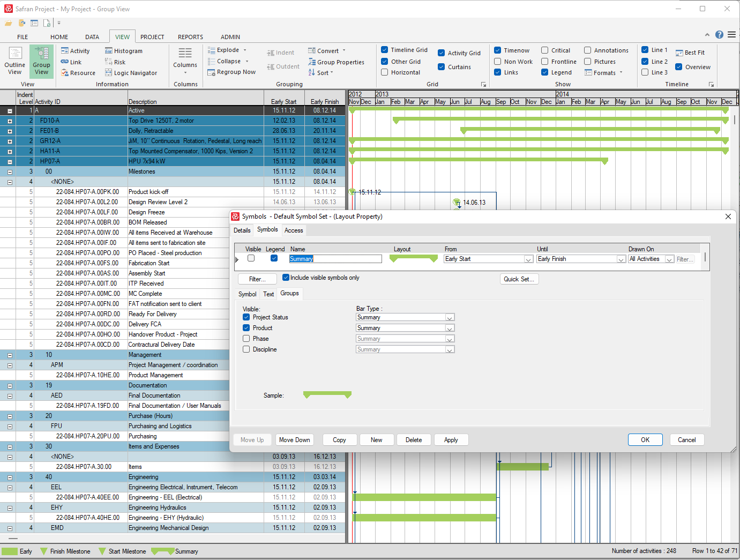The width and height of the screenshot is (740, 560).
Task: Open Group Properties
Action: 336,62
